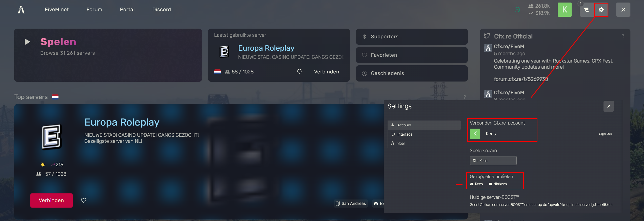Favorite the last used server heart icon

point(299,72)
